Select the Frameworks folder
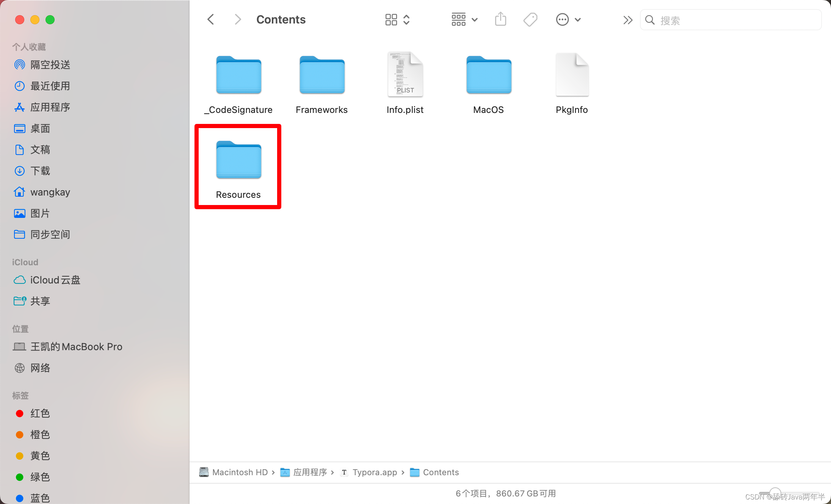 322,84
